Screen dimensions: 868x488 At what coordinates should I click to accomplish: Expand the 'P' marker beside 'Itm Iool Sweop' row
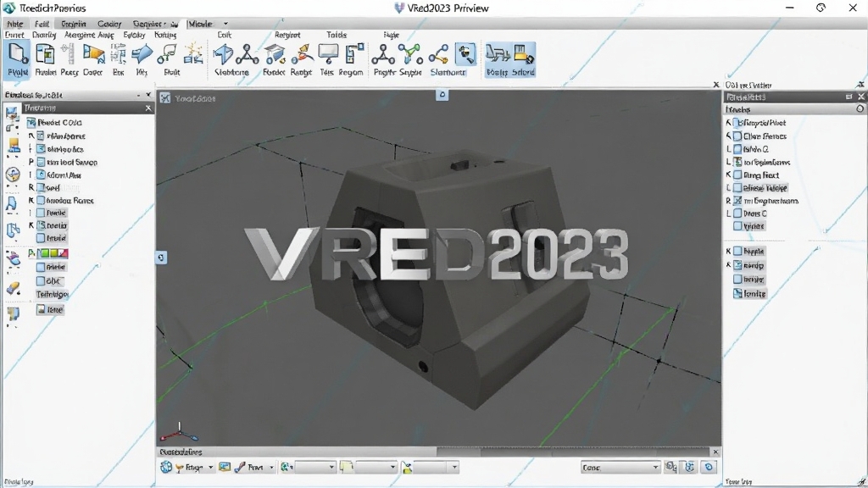[x=31, y=162]
